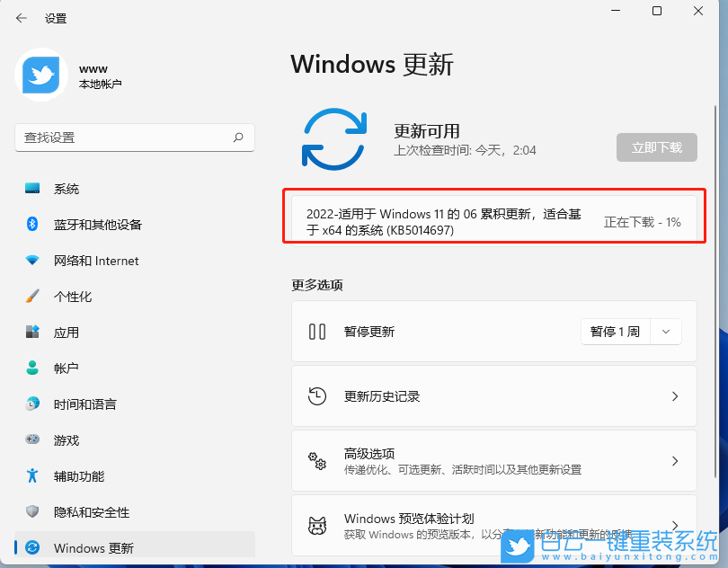Click the back arrow in 设置

[22, 17]
